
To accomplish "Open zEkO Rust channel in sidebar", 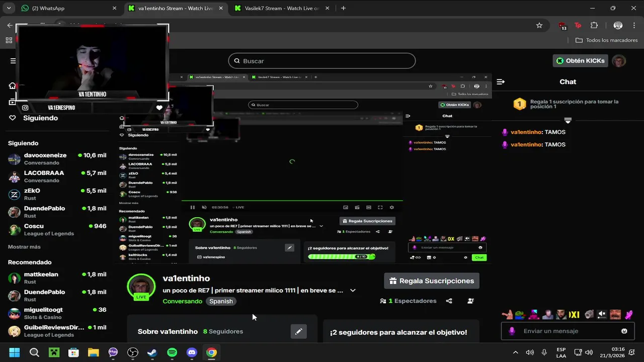I will pyautogui.click(x=57, y=194).
